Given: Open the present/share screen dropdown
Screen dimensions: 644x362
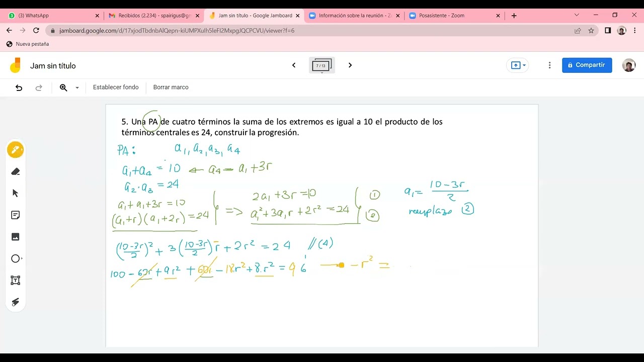Looking at the screenshot, I should [x=518, y=65].
